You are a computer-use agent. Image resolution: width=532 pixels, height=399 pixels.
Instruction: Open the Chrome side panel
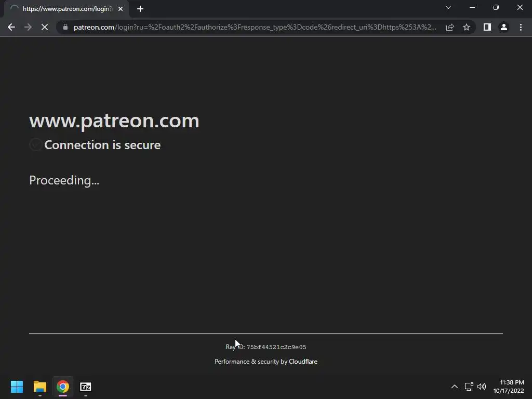487,27
